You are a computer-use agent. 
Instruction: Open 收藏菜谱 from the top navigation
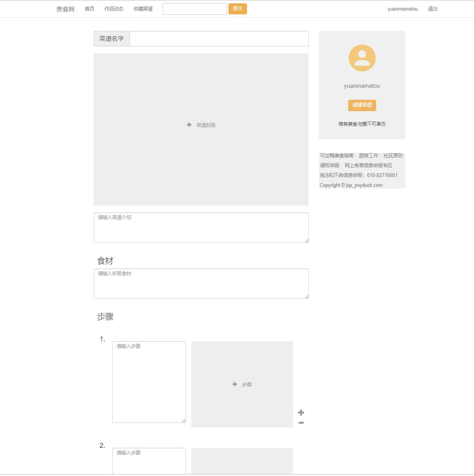(x=143, y=8)
